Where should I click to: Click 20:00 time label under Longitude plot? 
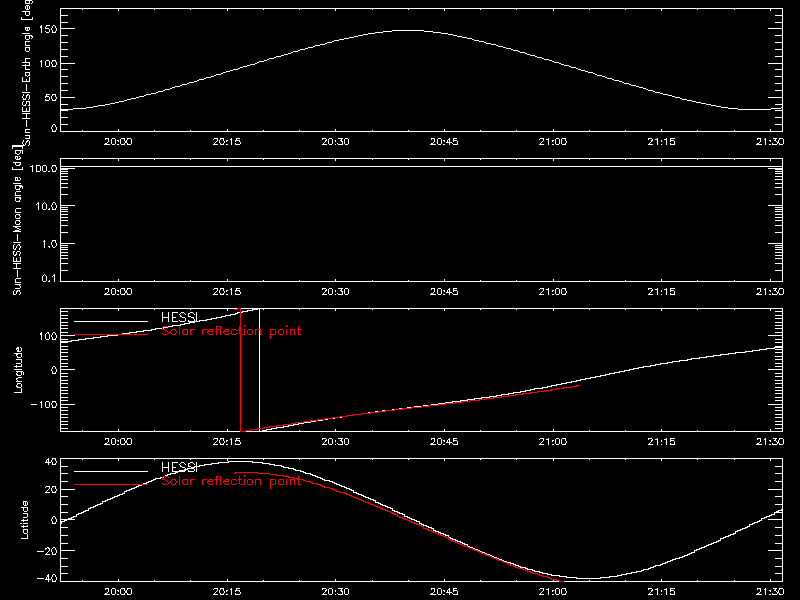pos(118,441)
